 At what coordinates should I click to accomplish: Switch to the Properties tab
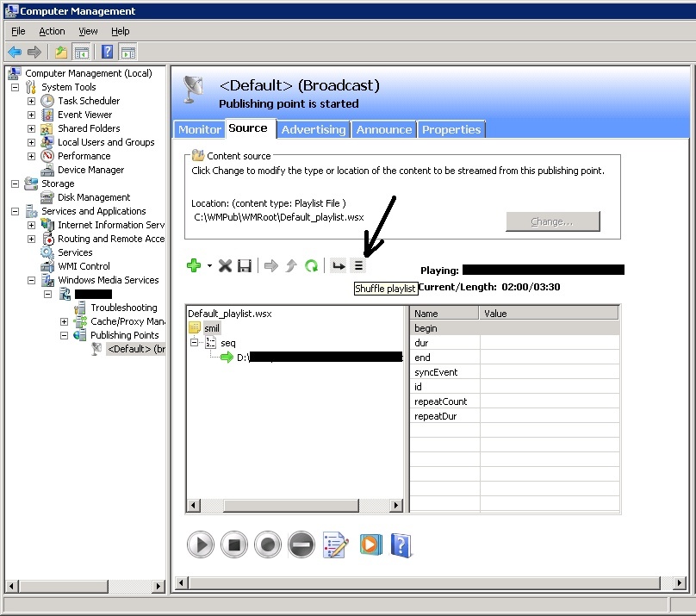(451, 129)
